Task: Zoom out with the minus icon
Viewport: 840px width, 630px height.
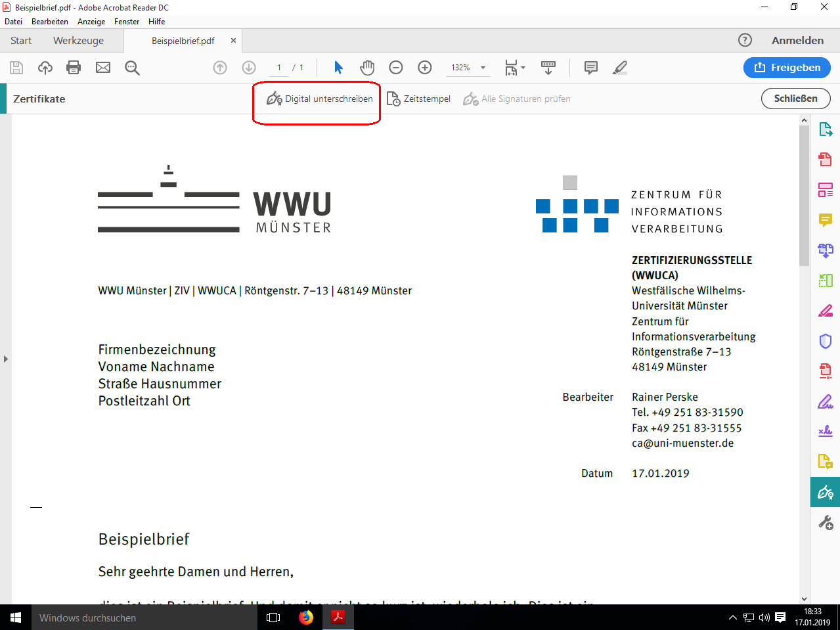Action: click(x=396, y=68)
